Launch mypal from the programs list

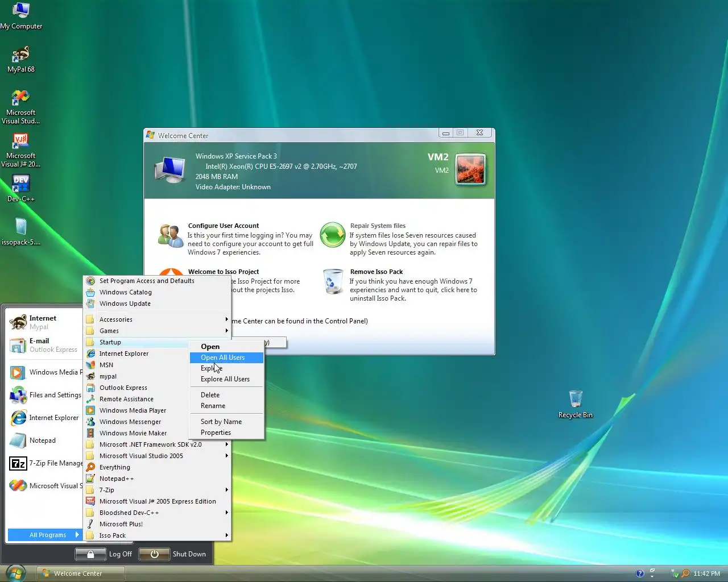point(136,376)
